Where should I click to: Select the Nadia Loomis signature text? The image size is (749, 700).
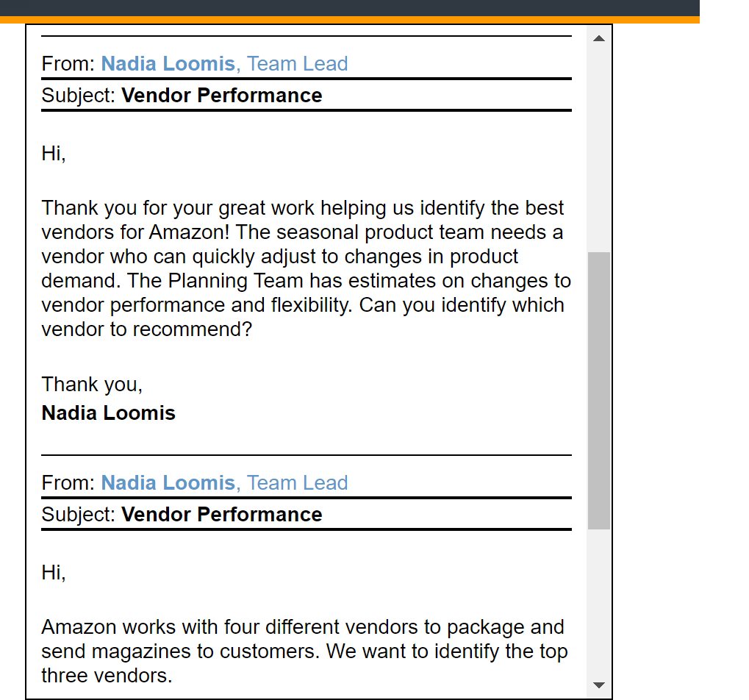click(x=108, y=413)
